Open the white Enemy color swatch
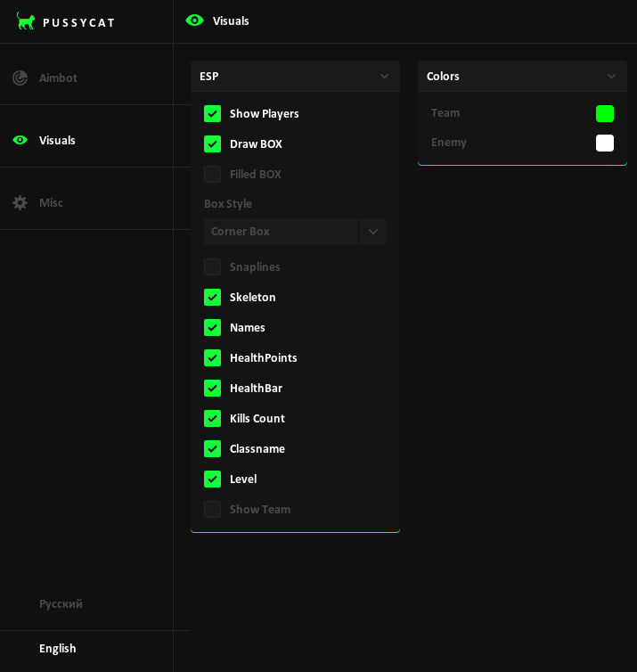637x672 pixels. 605,143
